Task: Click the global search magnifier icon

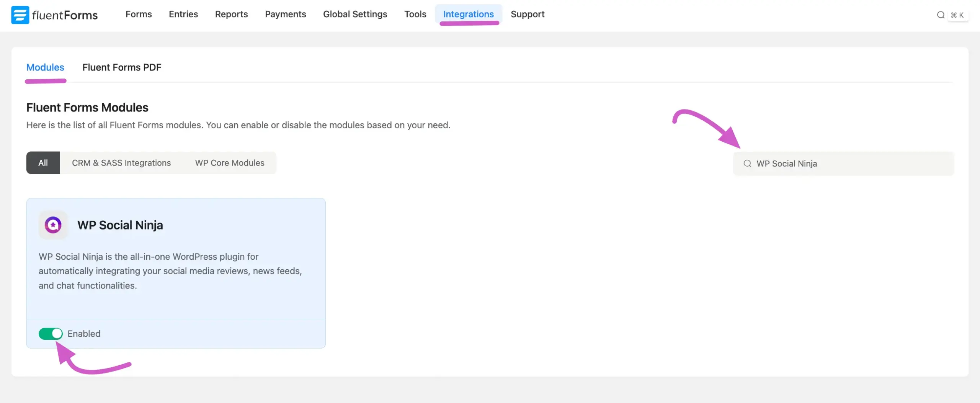Action: 941,15
